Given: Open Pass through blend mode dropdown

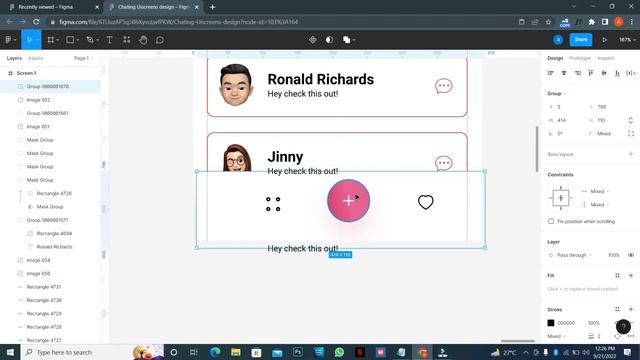Looking at the screenshot, I should click(574, 255).
